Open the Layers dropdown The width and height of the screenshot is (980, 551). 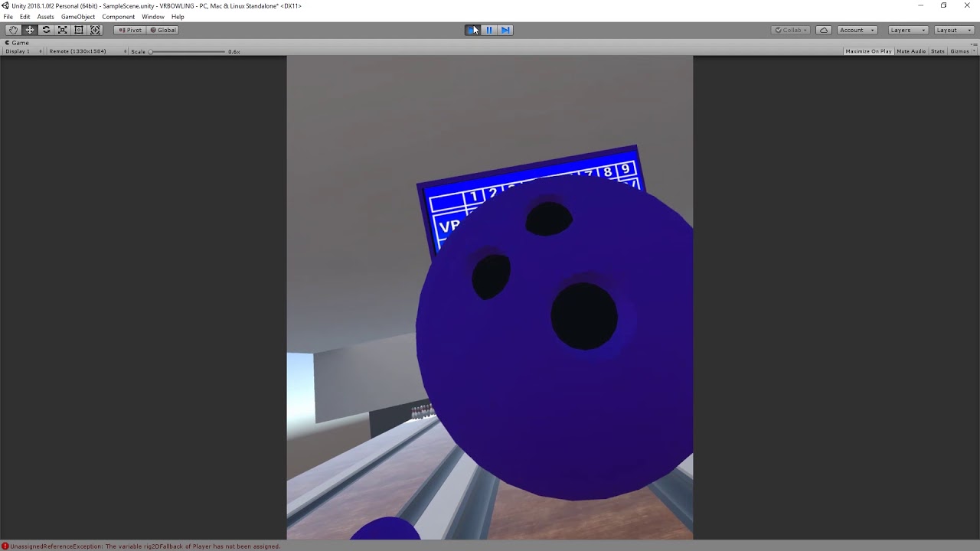tap(908, 30)
